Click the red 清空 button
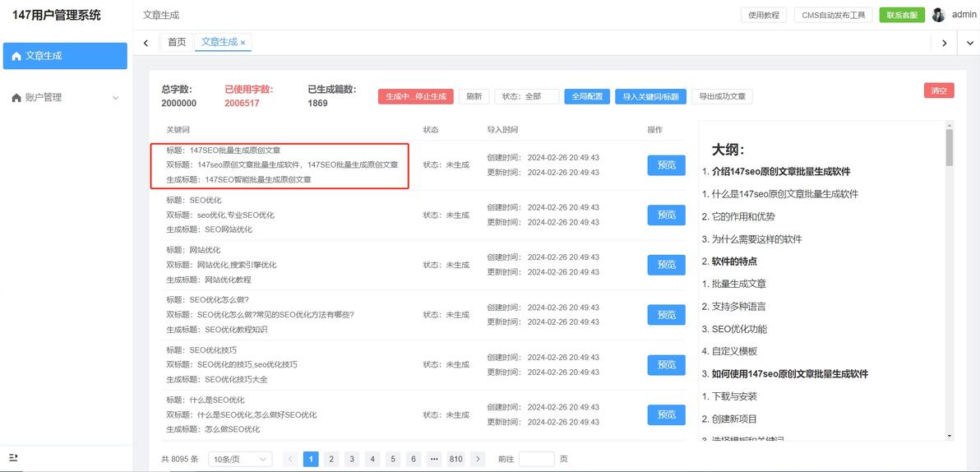980x472 pixels. coord(939,90)
